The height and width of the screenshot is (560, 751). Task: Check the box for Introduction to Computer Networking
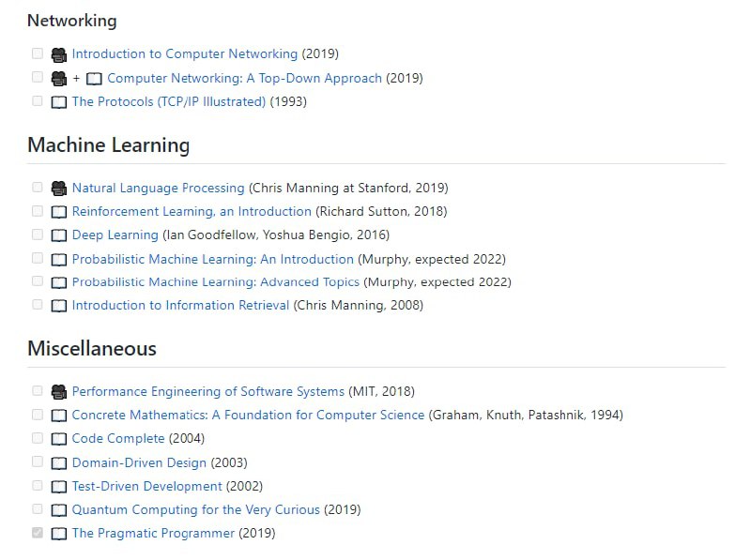(x=37, y=53)
